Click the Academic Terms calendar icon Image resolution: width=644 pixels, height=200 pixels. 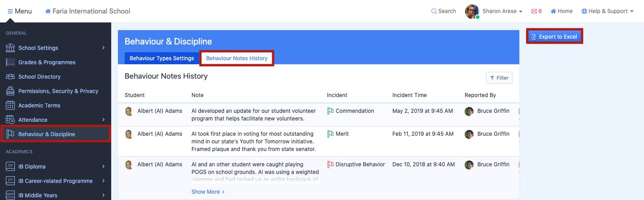[x=10, y=106]
